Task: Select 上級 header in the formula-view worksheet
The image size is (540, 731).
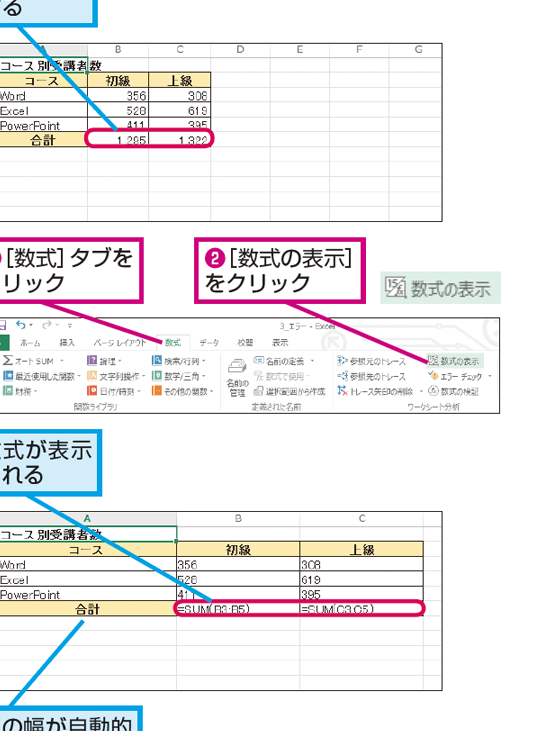Action: coord(361,550)
